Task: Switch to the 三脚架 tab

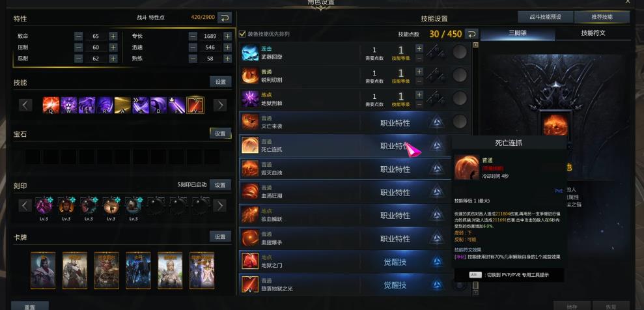Action: point(518,33)
